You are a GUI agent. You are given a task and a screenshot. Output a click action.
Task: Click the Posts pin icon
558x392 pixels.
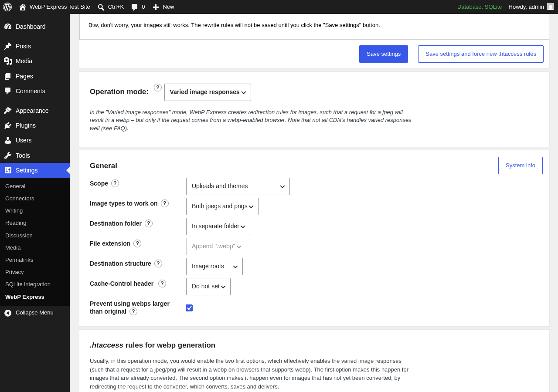pyautogui.click(x=8, y=46)
